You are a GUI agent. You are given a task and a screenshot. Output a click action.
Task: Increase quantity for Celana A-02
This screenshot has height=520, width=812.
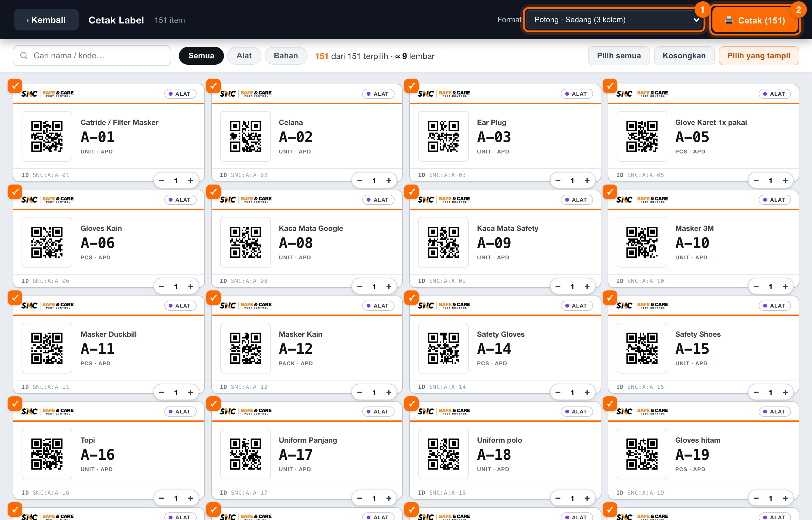(x=389, y=181)
